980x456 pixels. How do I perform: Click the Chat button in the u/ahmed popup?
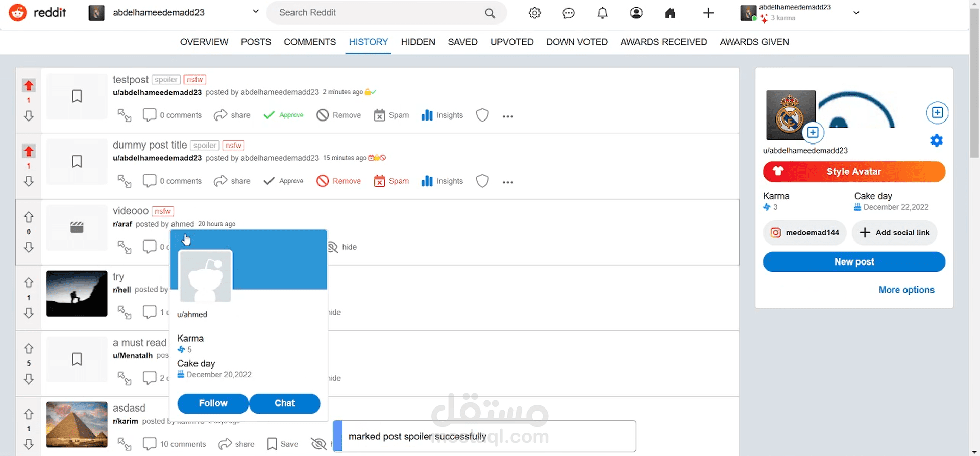pos(285,403)
